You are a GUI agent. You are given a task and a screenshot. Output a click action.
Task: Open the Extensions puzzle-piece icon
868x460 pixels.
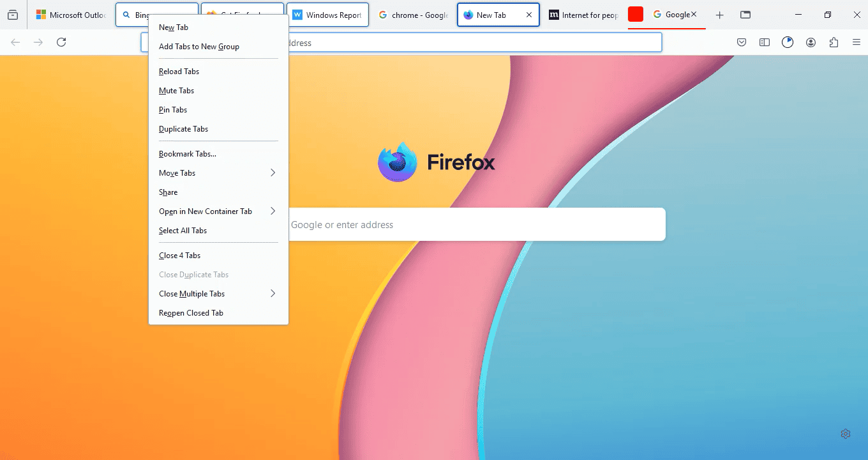pyautogui.click(x=834, y=42)
